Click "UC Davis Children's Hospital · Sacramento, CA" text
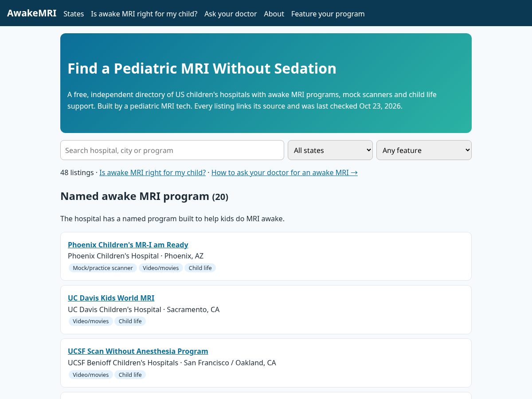Screen dimensions: 532x399 tap(144, 309)
